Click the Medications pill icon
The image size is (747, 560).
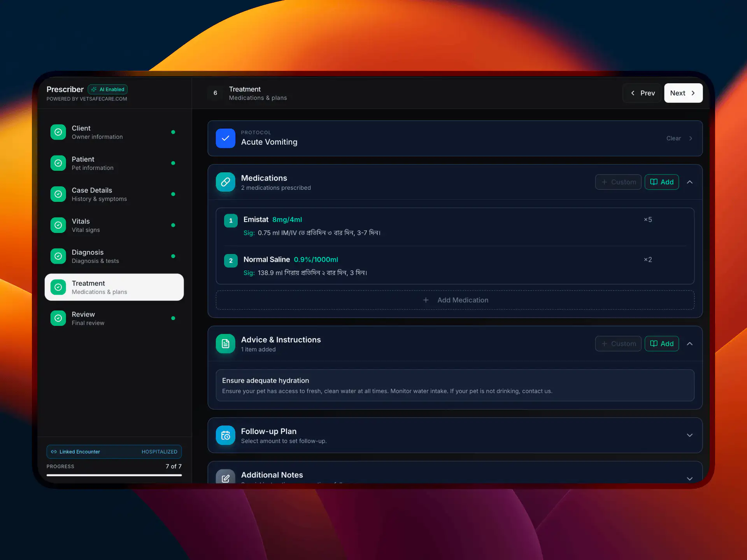[226, 182]
